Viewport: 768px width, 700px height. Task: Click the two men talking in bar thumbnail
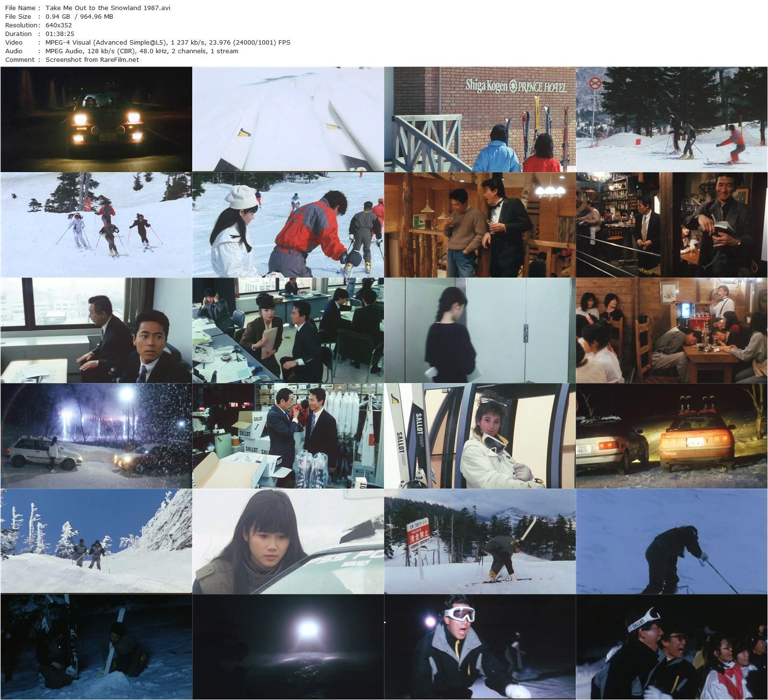(x=479, y=225)
